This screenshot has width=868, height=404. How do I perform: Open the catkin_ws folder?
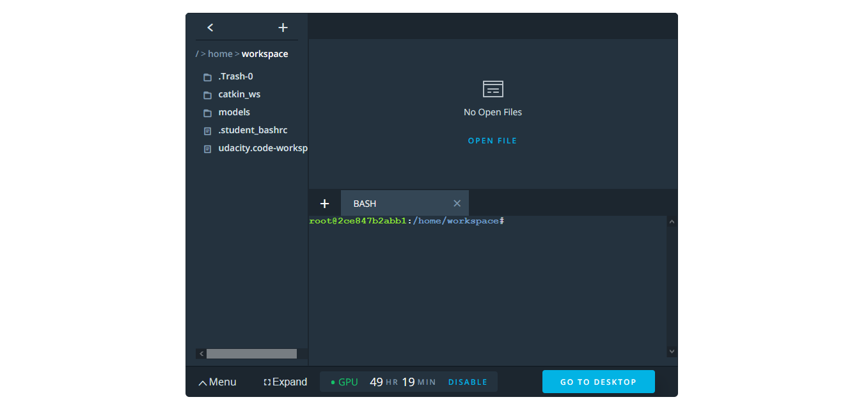tap(239, 94)
